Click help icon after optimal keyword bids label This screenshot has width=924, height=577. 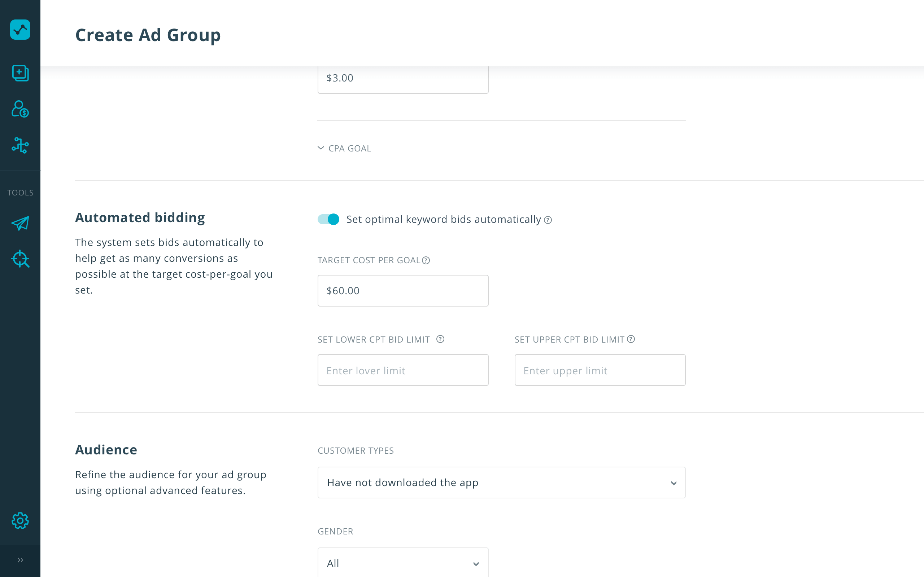tap(548, 220)
